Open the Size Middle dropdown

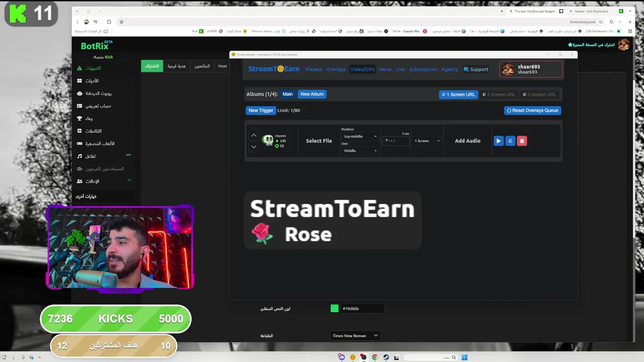(360, 150)
